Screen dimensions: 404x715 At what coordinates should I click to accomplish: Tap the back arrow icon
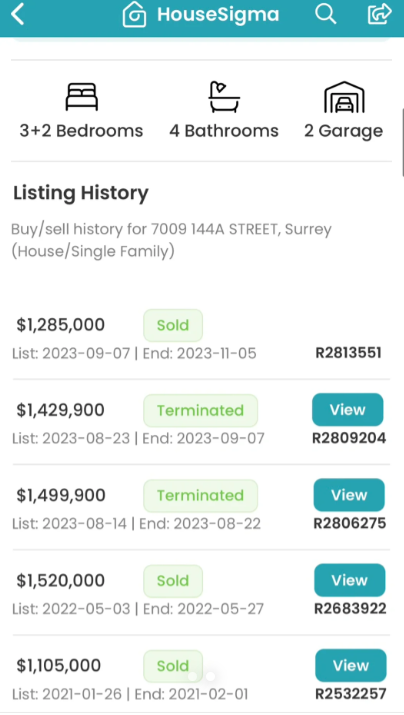click(17, 14)
